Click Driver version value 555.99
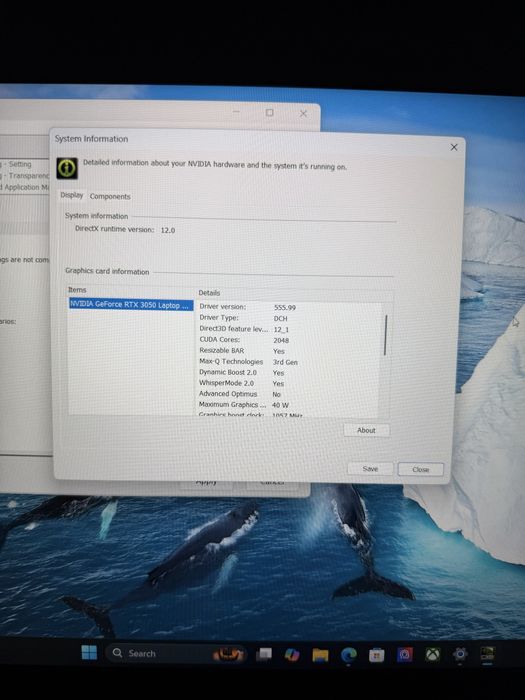The width and height of the screenshot is (525, 700). 285,308
